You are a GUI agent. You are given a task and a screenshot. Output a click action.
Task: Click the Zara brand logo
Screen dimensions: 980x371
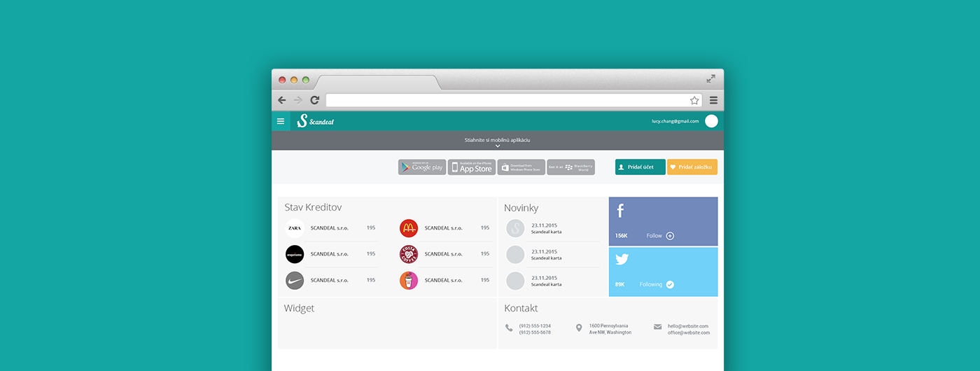tap(295, 228)
